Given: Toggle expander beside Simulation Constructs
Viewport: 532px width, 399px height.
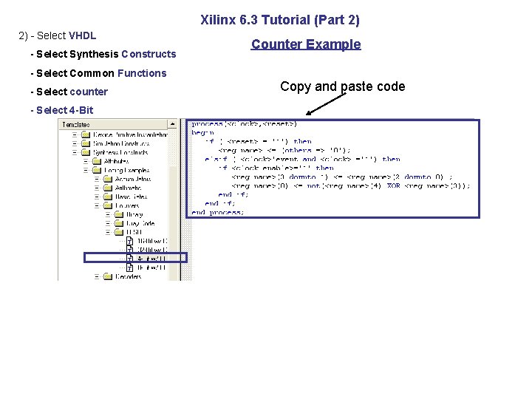Looking at the screenshot, I should pos(75,143).
